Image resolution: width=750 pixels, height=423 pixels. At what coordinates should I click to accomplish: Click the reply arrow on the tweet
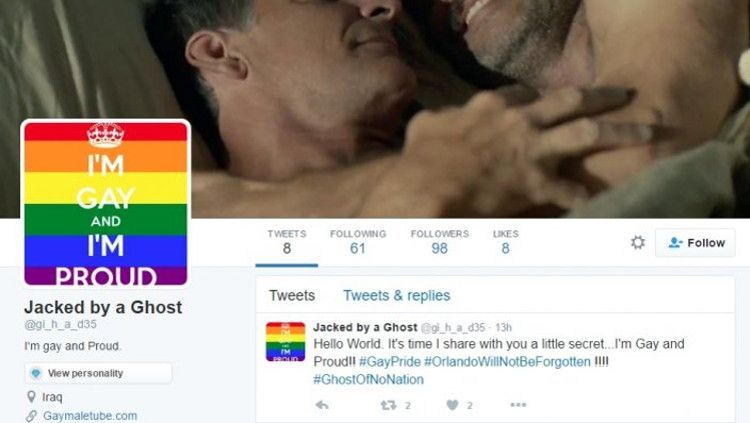(322, 405)
